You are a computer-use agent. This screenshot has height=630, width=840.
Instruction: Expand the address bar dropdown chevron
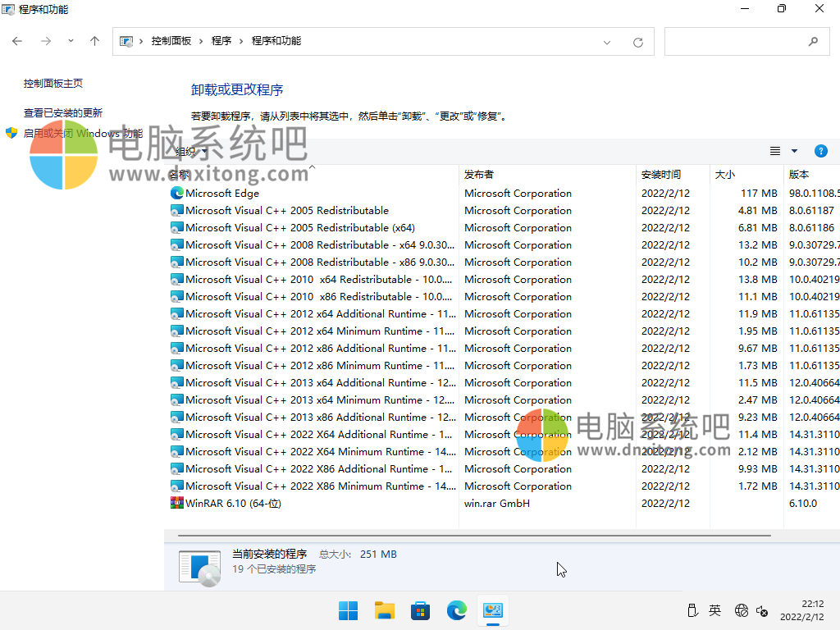point(605,41)
